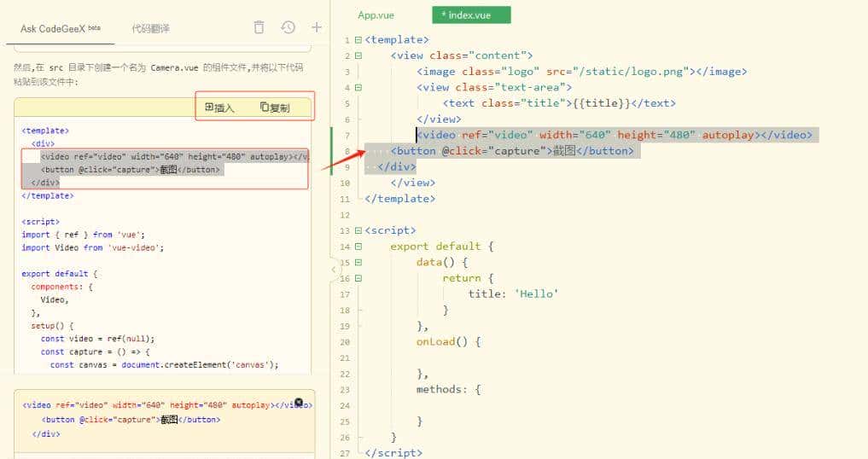Insert the generated code into the editor
This screenshot has width=868, height=459.
point(219,107)
